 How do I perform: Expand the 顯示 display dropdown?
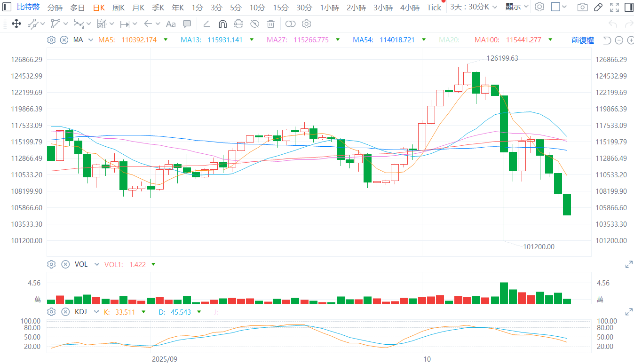(x=516, y=7)
